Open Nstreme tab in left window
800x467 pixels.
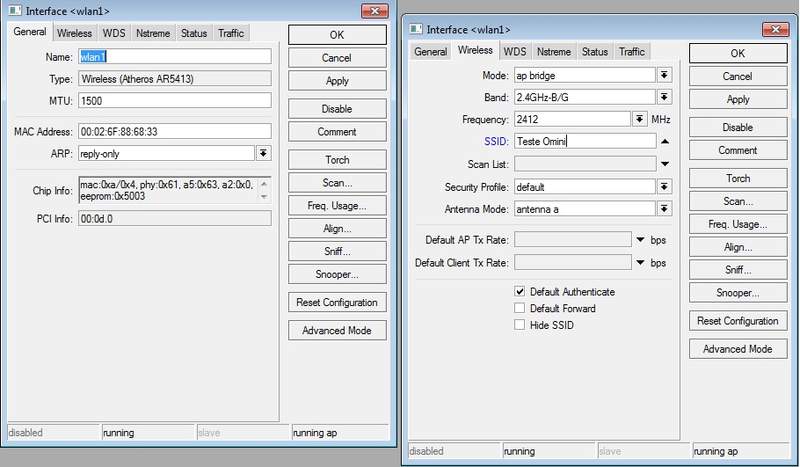[153, 33]
